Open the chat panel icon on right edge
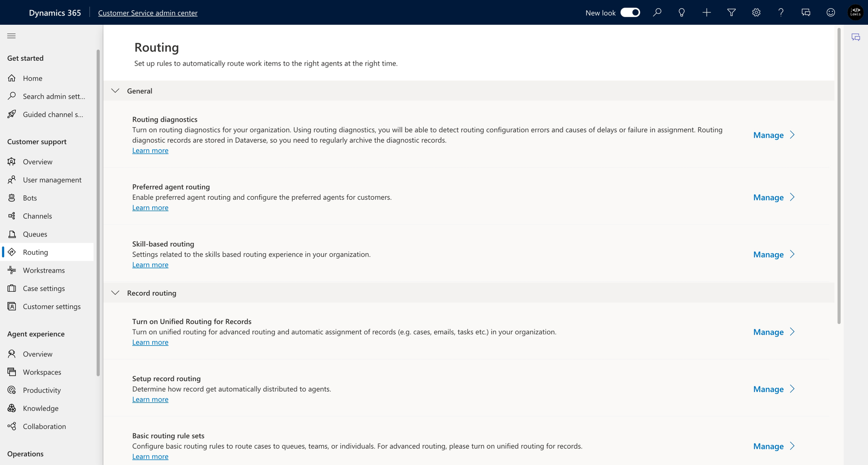Viewport: 868px width, 465px height. click(856, 37)
